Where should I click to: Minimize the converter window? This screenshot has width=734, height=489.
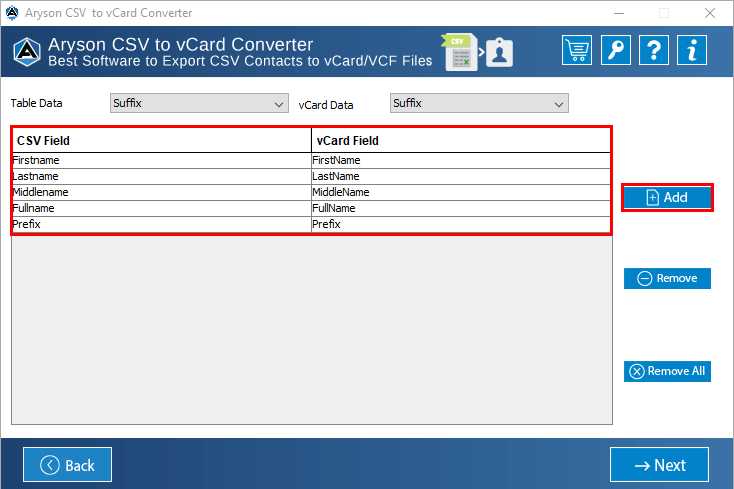pos(619,13)
